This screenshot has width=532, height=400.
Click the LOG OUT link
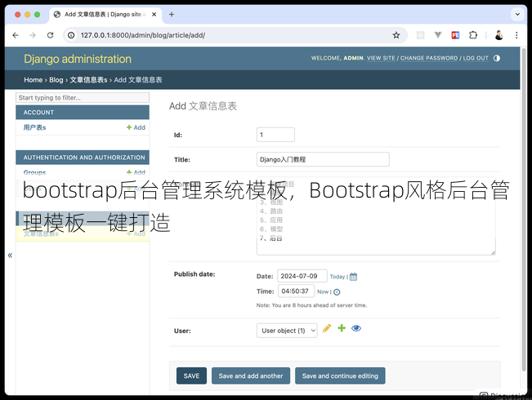click(476, 58)
